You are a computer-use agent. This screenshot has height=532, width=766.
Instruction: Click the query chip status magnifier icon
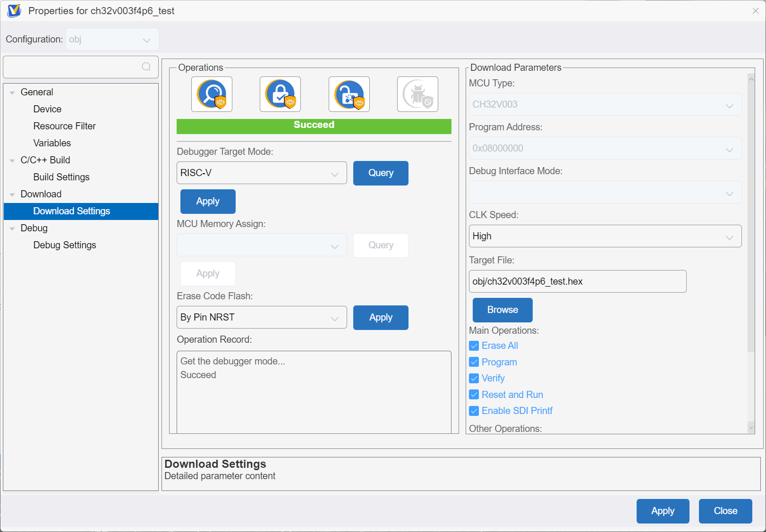(212, 94)
